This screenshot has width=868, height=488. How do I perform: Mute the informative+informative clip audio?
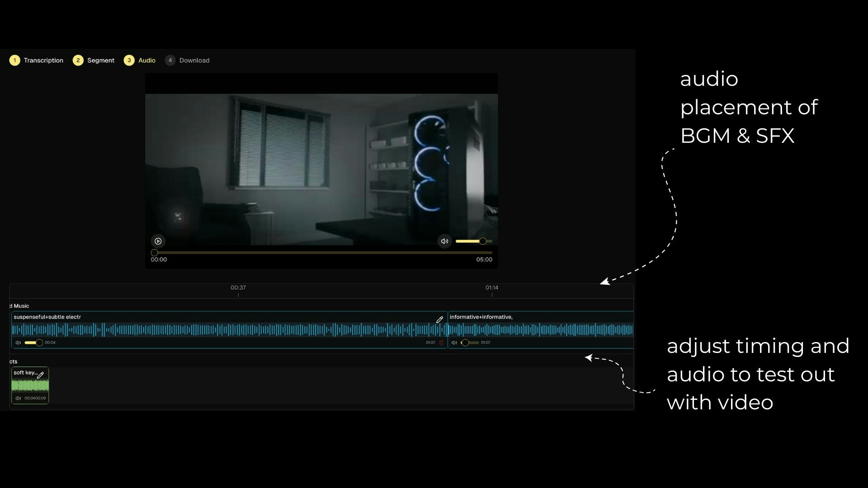(454, 343)
